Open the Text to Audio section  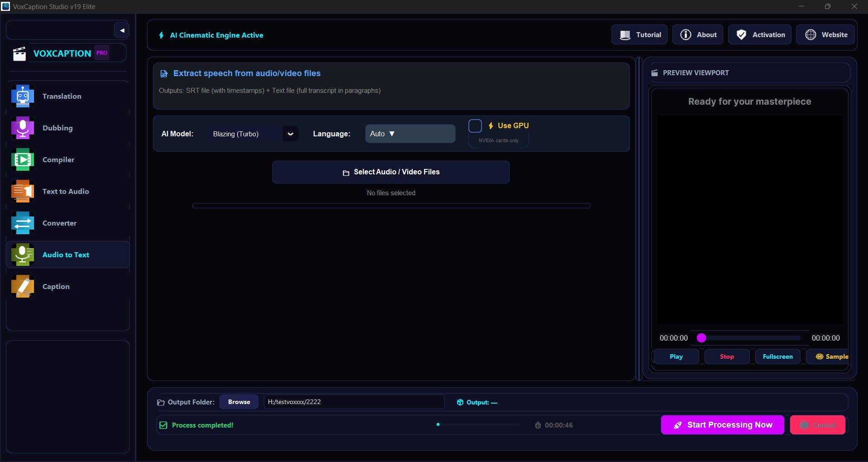(x=68, y=191)
